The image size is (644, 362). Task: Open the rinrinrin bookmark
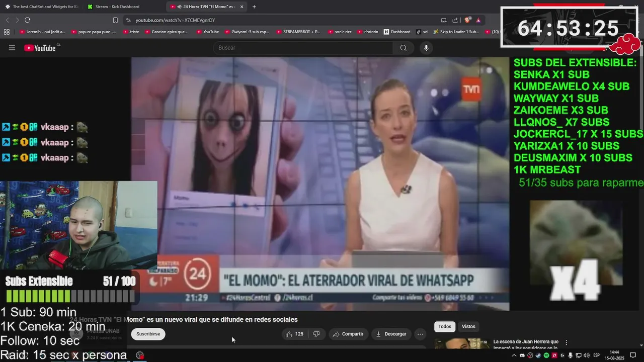point(368,32)
